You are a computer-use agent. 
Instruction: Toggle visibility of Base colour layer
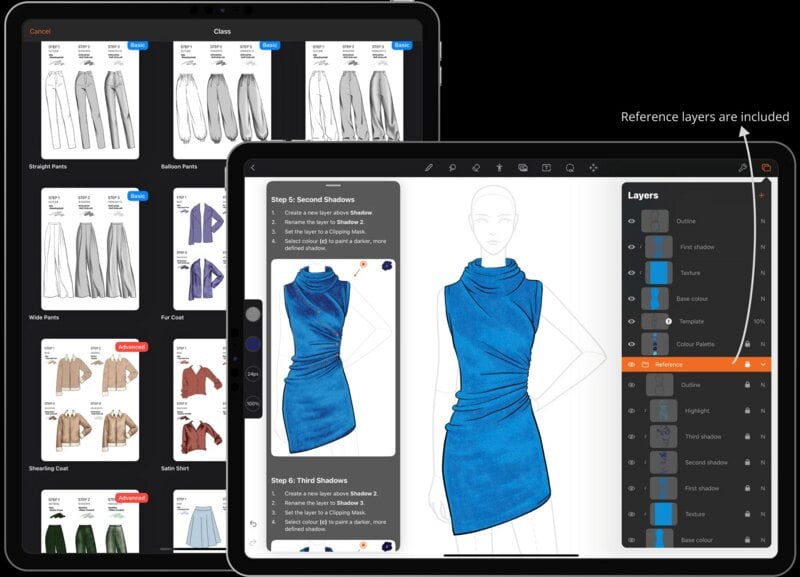631,298
